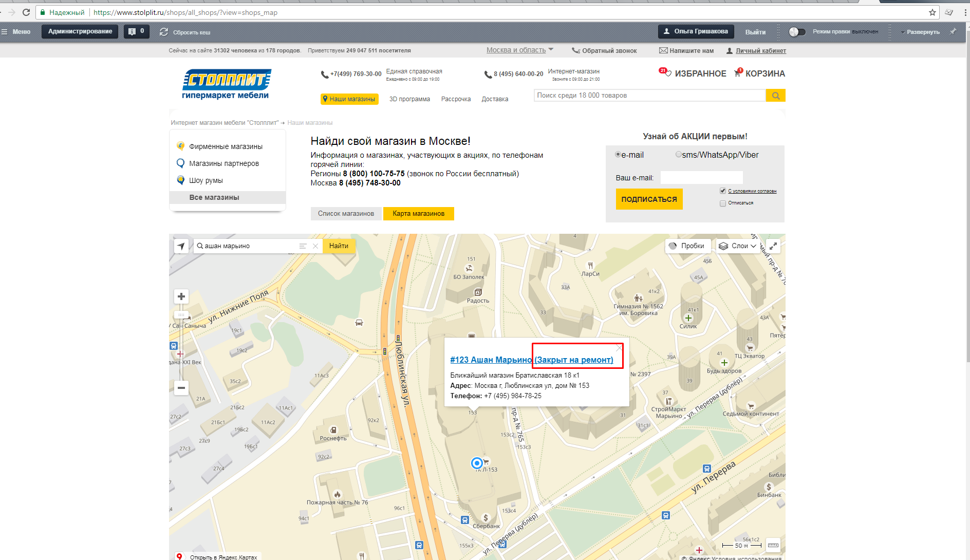Open the Меню hamburger in the admin bar
This screenshot has height=560, width=970.
(16, 32)
